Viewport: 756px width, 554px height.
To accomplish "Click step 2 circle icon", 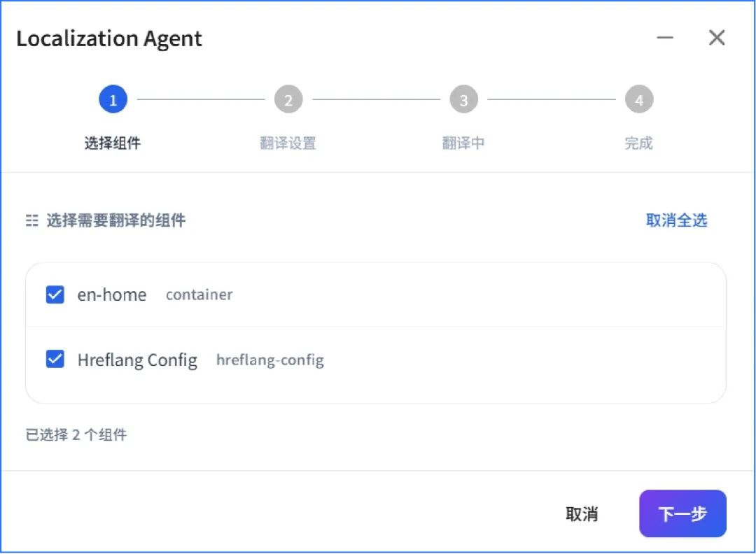I will click(x=288, y=99).
